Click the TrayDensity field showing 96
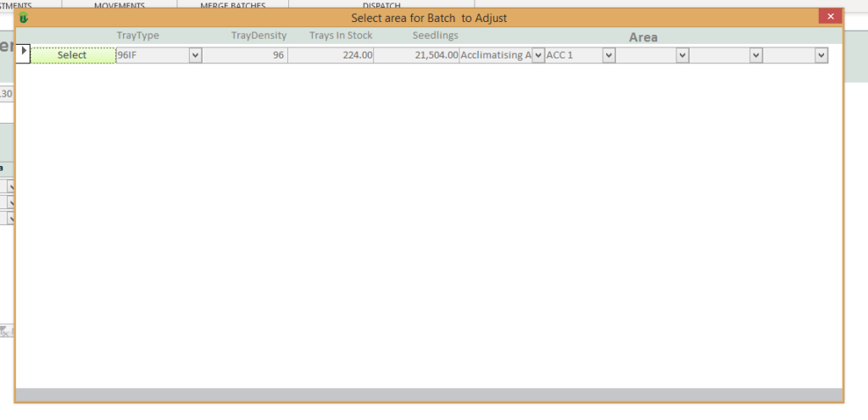The height and width of the screenshot is (420, 868). point(245,55)
